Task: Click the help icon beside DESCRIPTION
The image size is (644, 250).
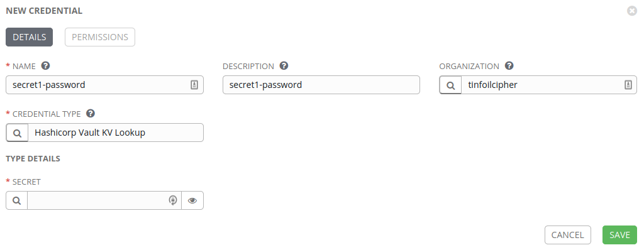Action: [284, 66]
